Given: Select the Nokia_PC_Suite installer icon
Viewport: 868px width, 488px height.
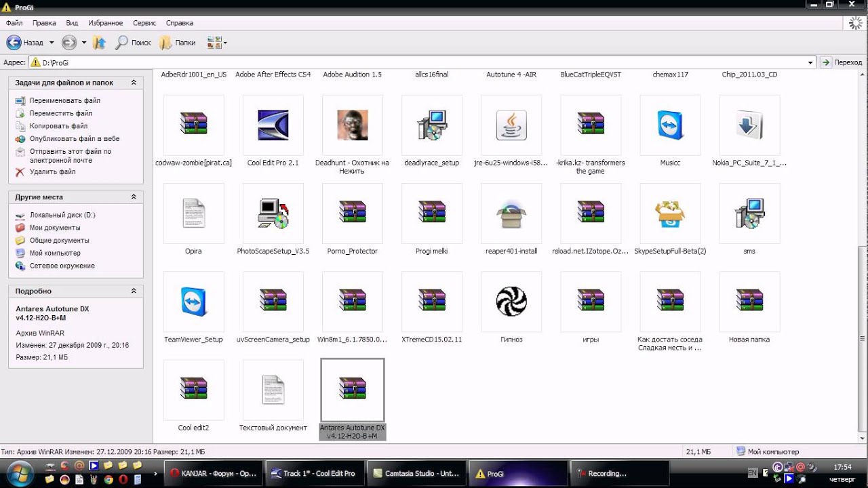Looking at the screenshot, I should (x=749, y=125).
